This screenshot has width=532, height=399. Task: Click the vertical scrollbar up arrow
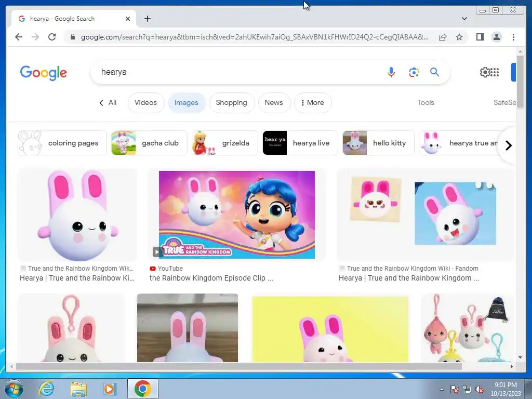point(520,52)
